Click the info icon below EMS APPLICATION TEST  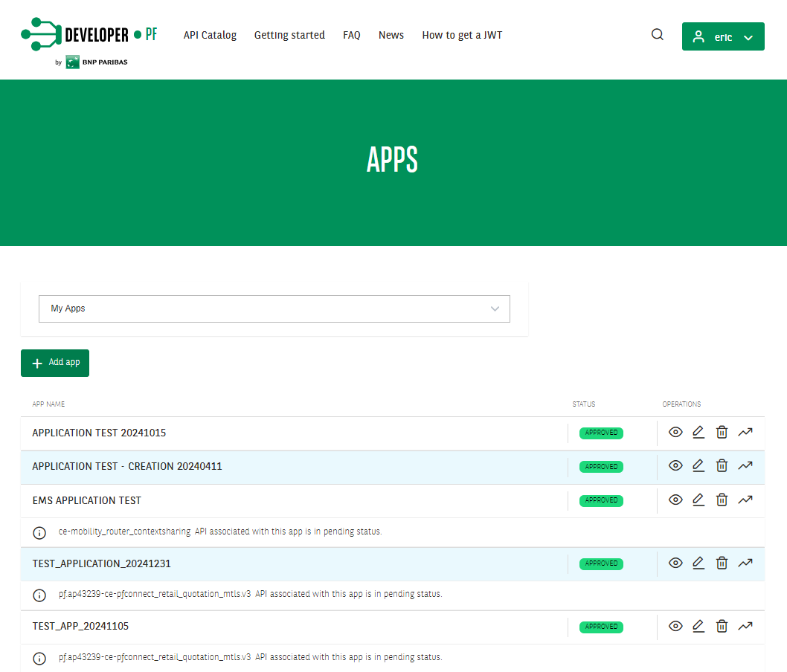point(39,532)
